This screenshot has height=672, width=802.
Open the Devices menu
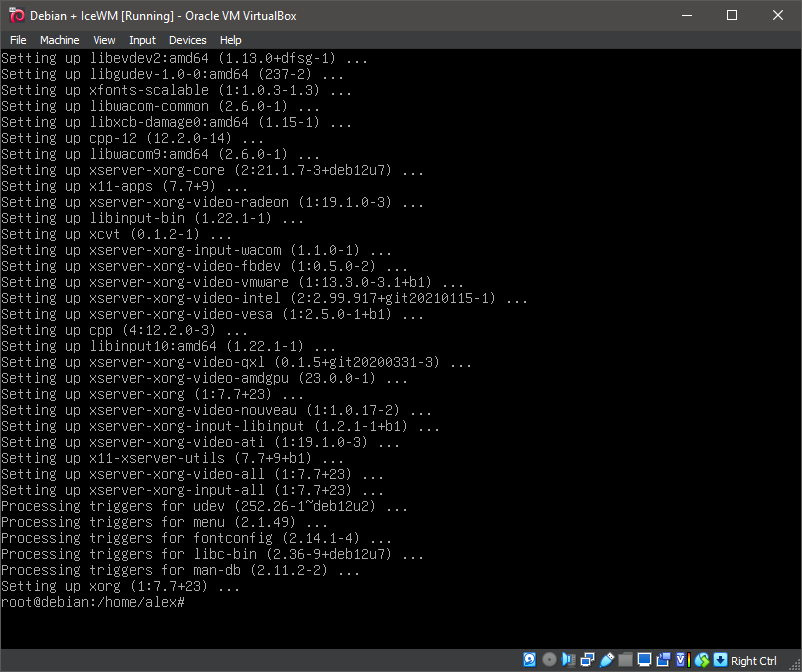point(187,40)
